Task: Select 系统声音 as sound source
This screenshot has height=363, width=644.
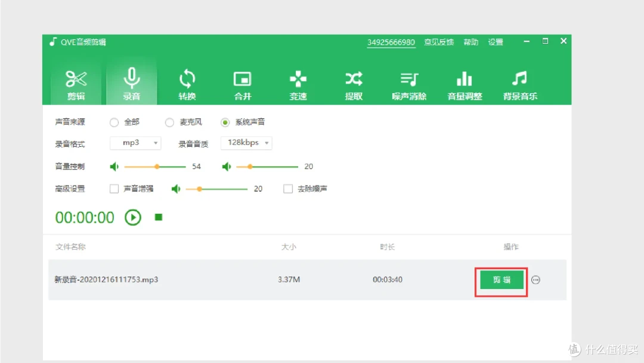Action: point(225,122)
